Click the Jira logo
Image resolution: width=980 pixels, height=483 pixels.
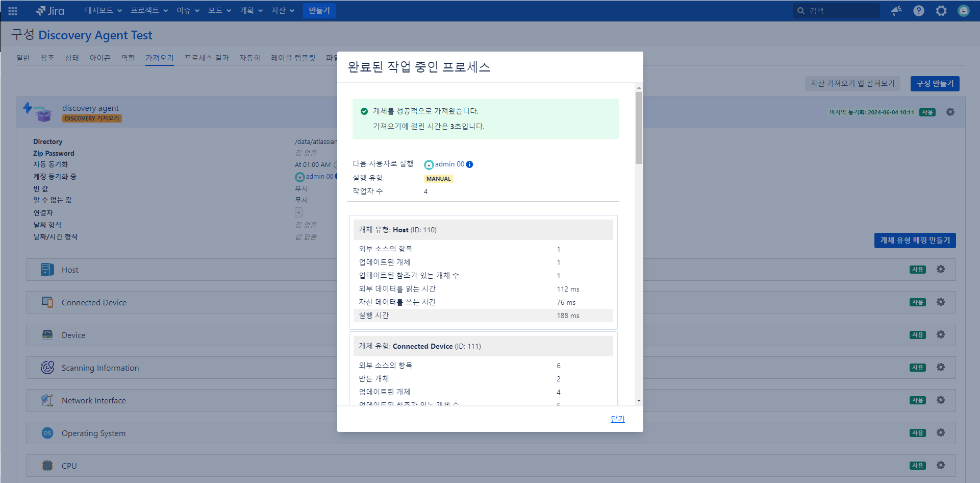[50, 11]
